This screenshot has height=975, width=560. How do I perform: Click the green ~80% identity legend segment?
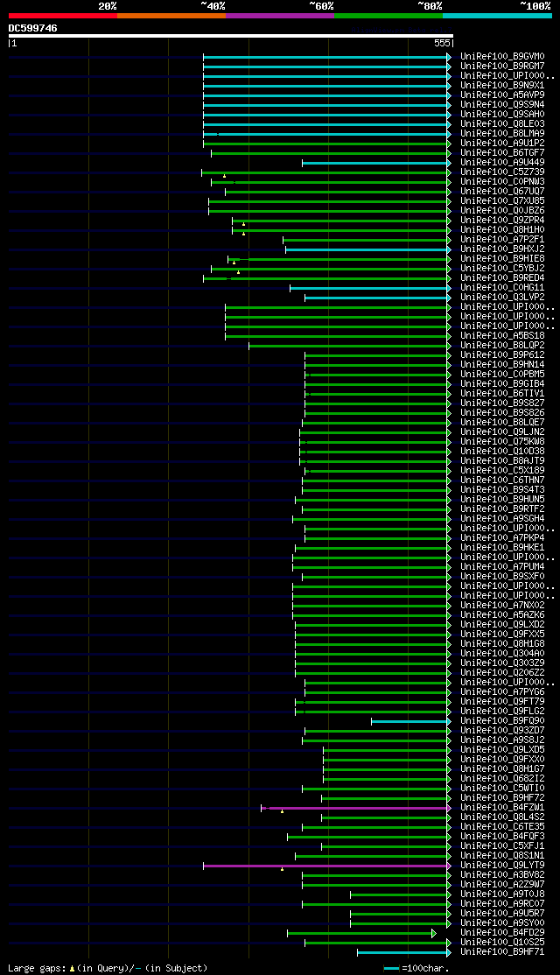[x=388, y=16]
